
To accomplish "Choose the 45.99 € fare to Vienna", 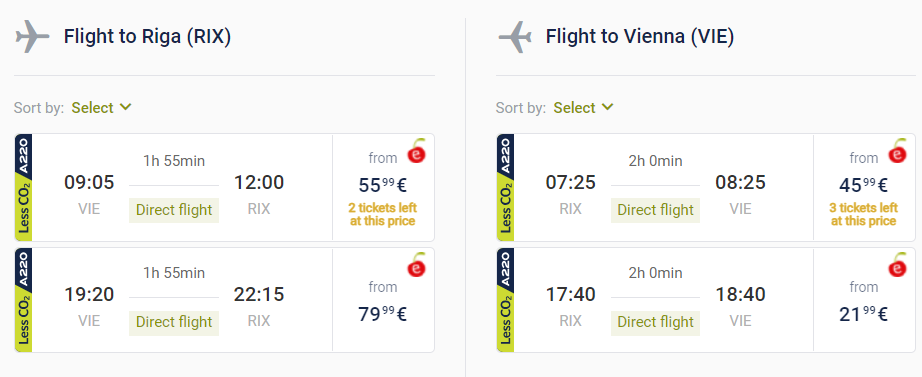I will [863, 185].
